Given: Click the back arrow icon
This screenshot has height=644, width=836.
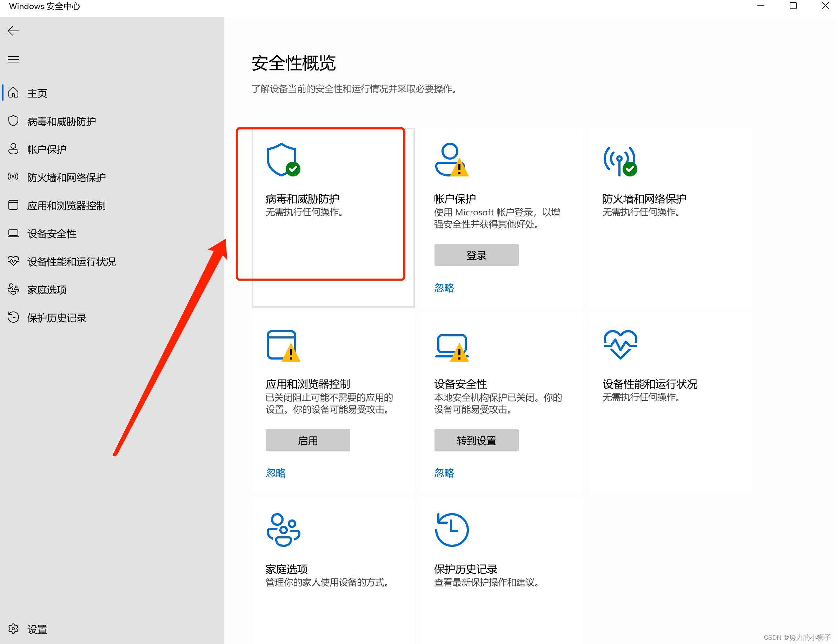Looking at the screenshot, I should (x=13, y=31).
